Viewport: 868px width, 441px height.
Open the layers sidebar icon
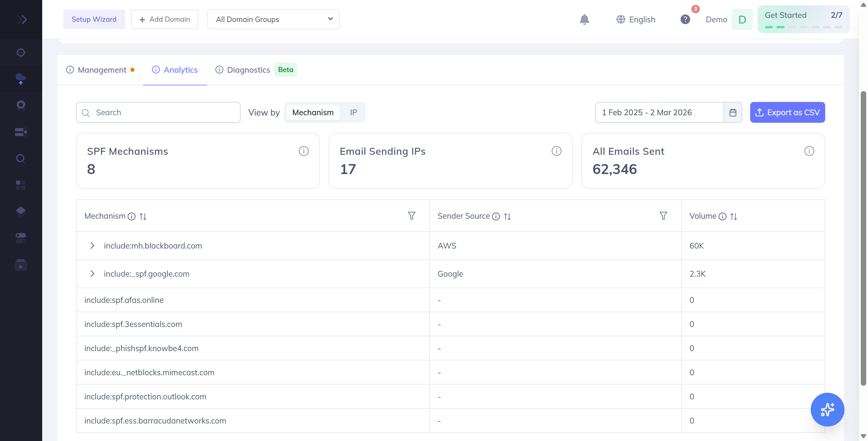[21, 211]
